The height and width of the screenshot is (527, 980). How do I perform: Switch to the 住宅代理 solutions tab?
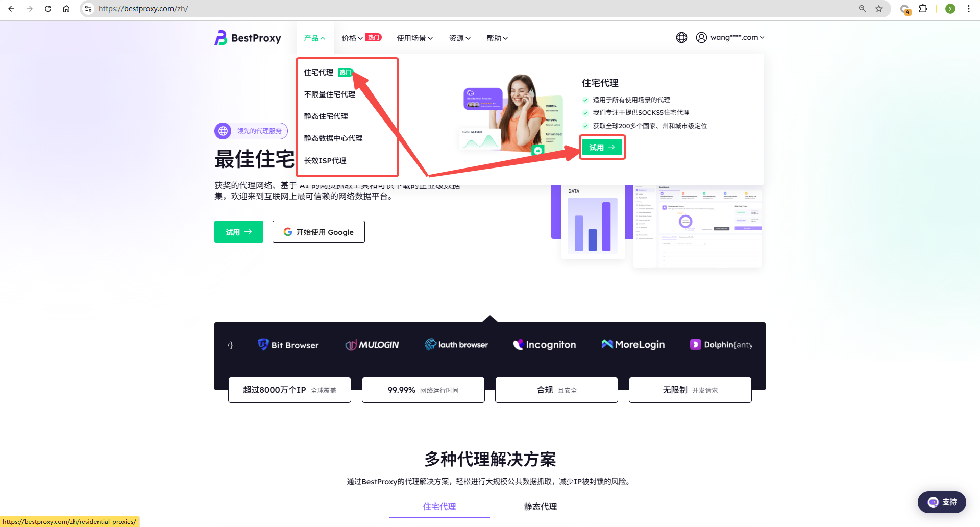[439, 507]
